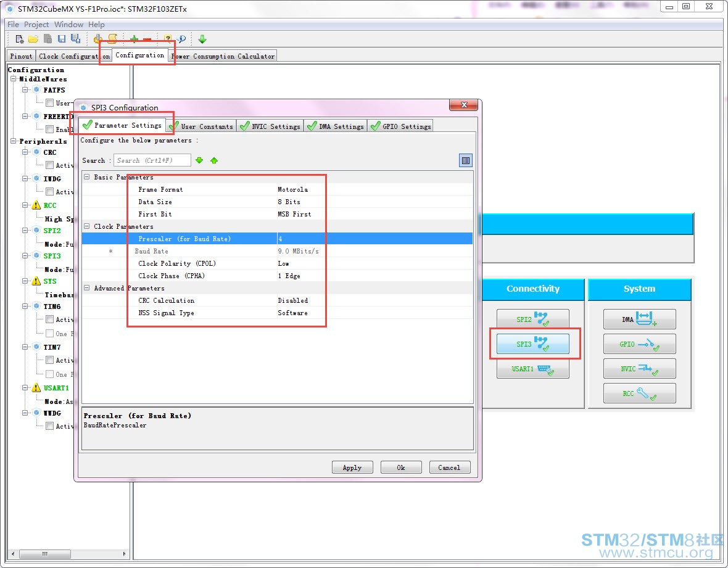Click the red minus toolbar icon
This screenshot has width=728, height=568.
[x=147, y=39]
